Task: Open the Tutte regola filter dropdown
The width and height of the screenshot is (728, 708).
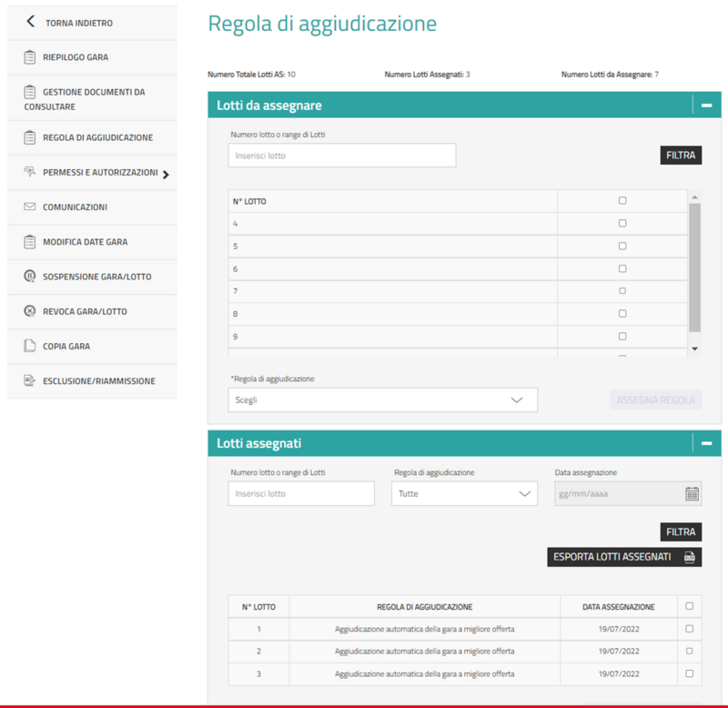Action: (464, 494)
